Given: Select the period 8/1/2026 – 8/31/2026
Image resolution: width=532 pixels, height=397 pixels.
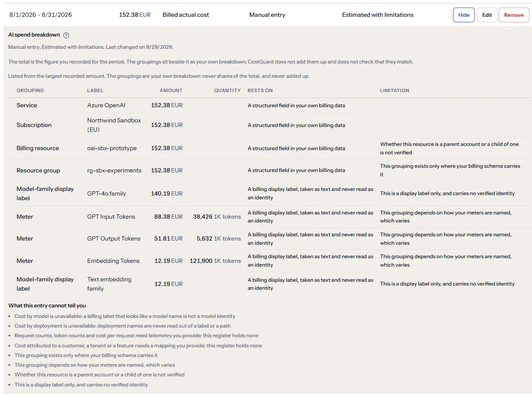Looking at the screenshot, I should (41, 15).
